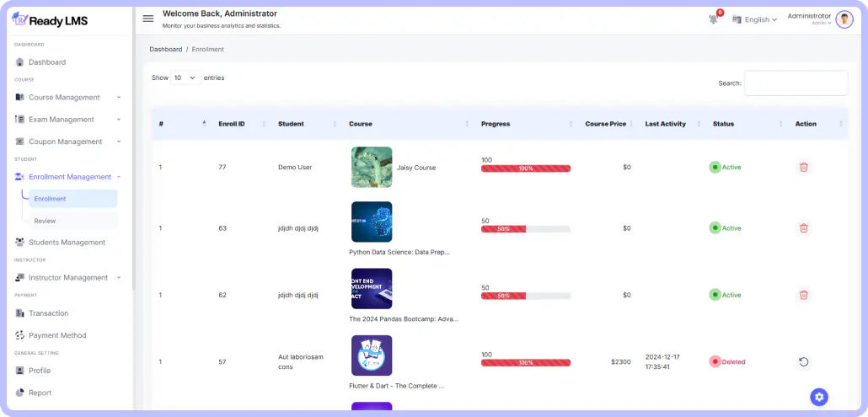This screenshot has width=868, height=417.
Task: Click the Ready LMS logo
Action: coord(51,20)
